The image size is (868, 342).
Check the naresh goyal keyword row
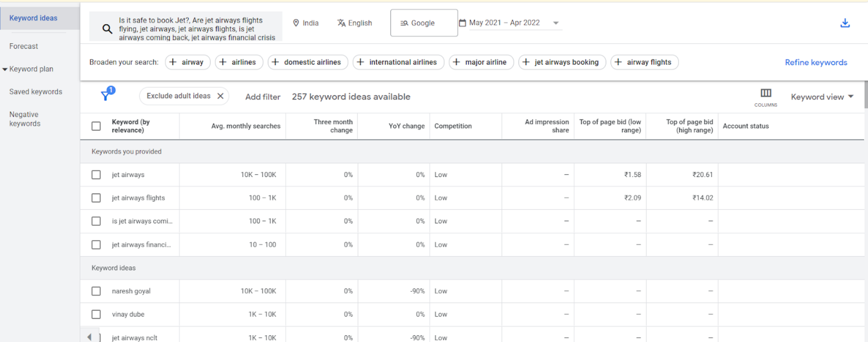tap(96, 291)
